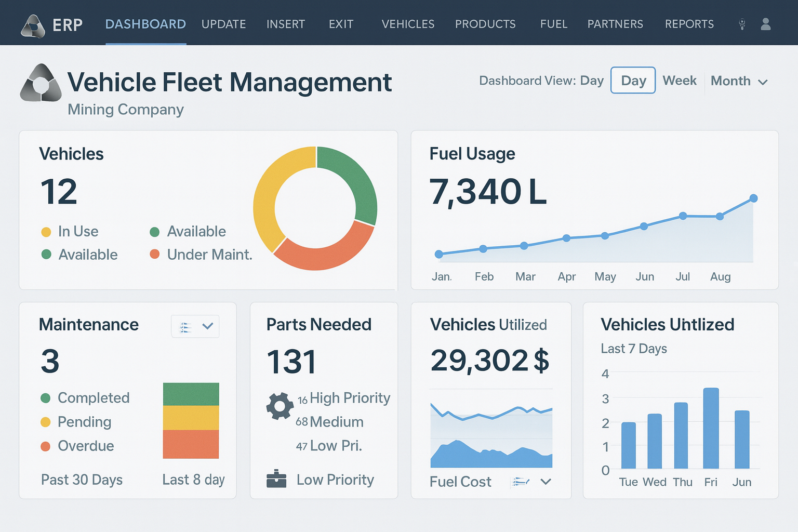
Task: Expand the Fuel Cost dropdown chevron
Action: tap(546, 482)
